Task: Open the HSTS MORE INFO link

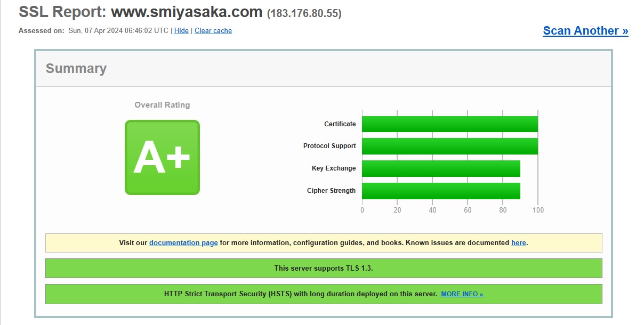Action: coord(462,294)
